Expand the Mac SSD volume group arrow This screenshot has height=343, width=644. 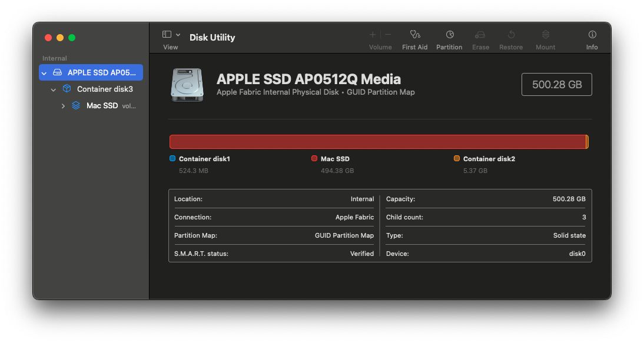[63, 106]
